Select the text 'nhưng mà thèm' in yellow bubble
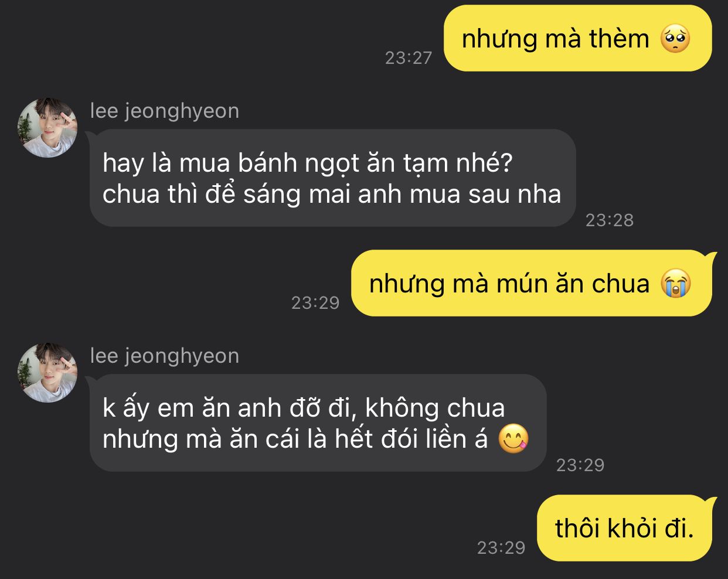The height and width of the screenshot is (579, 728). [x=556, y=39]
